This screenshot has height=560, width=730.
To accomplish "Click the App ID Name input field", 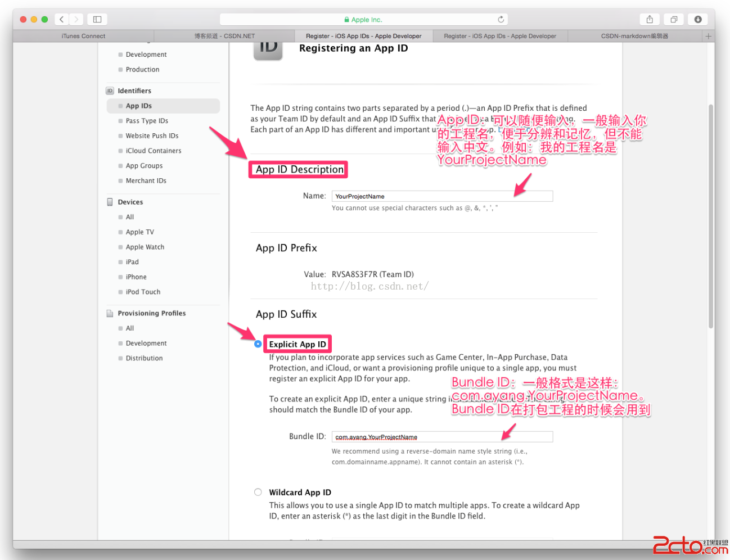I will pyautogui.click(x=442, y=196).
